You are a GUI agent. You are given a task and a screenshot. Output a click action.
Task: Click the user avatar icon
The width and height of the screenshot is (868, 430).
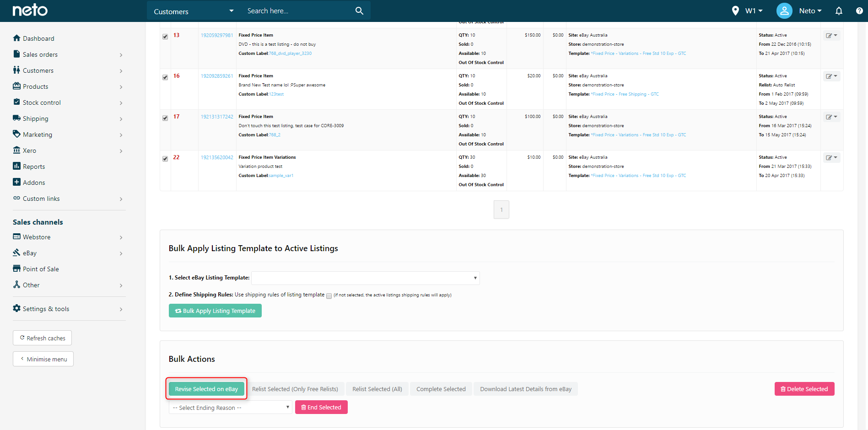(784, 11)
